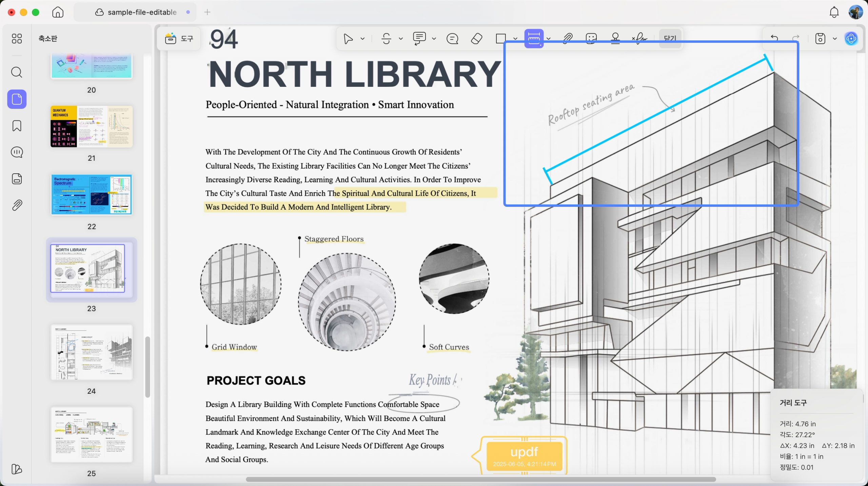Click the PROJECT GOALS heading
868x486 pixels.
pos(256,381)
